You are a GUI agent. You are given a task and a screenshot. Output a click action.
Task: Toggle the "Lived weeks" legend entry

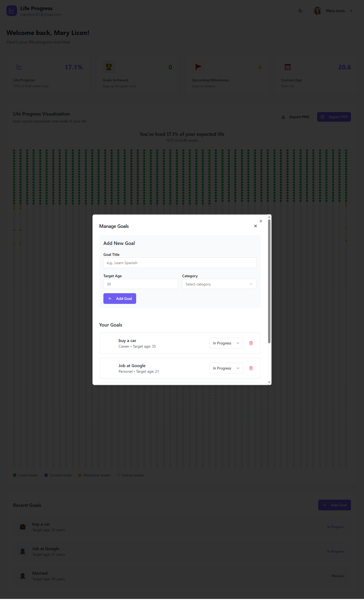[x=25, y=475]
